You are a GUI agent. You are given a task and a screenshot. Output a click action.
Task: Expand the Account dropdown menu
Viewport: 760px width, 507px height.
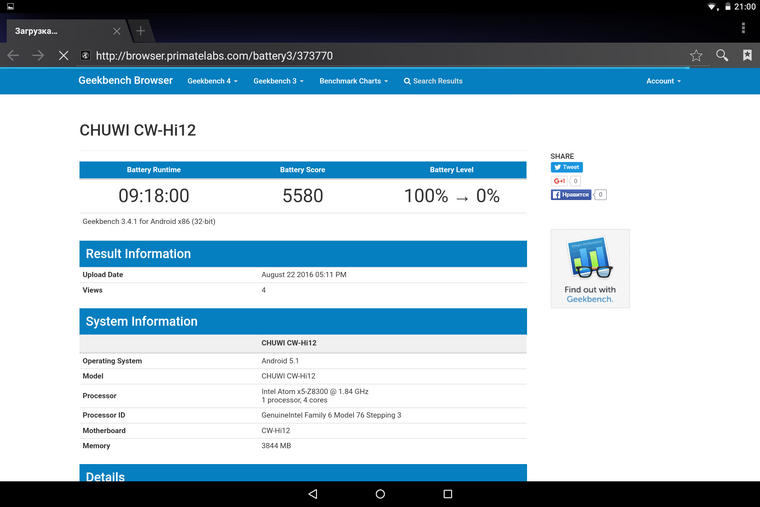click(663, 81)
